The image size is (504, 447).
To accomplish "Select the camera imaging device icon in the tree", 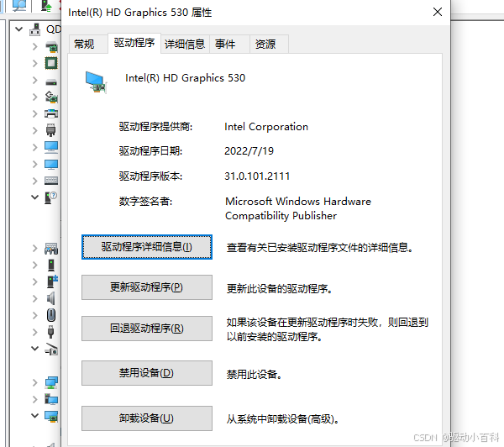I will [51, 349].
